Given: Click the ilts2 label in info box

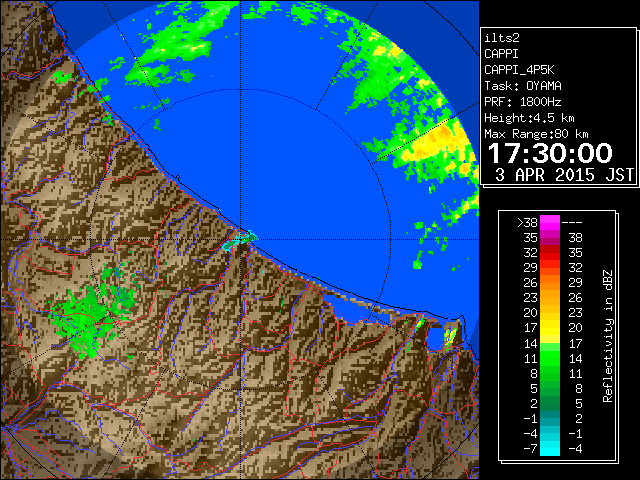Looking at the screenshot, I should coord(502,38).
